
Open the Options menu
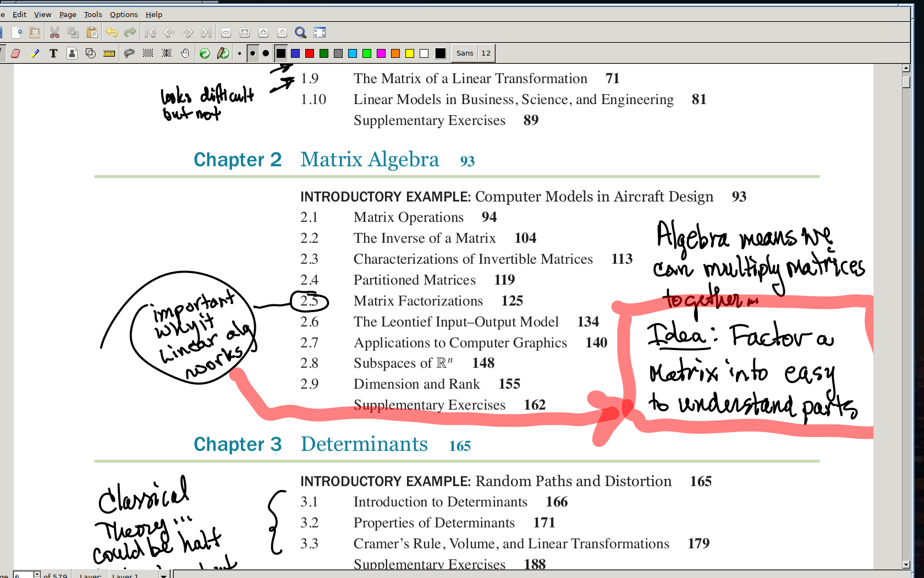124,14
